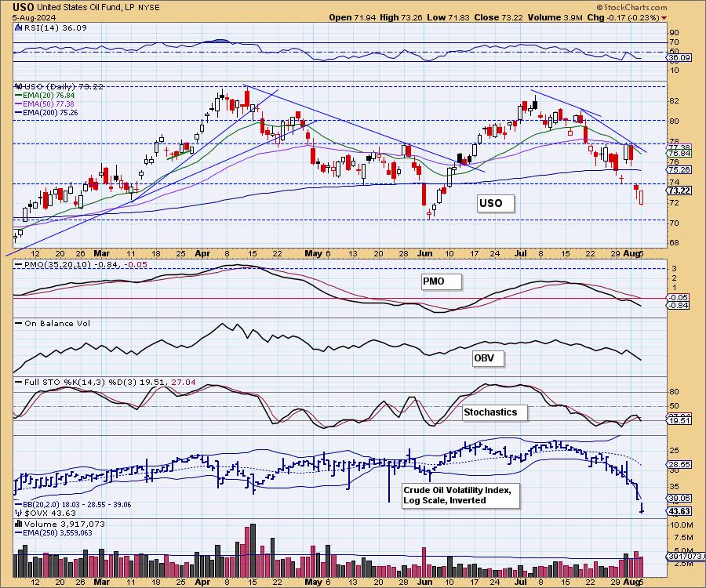Click the Chg -0.17 (-0.23%) value

(624, 17)
